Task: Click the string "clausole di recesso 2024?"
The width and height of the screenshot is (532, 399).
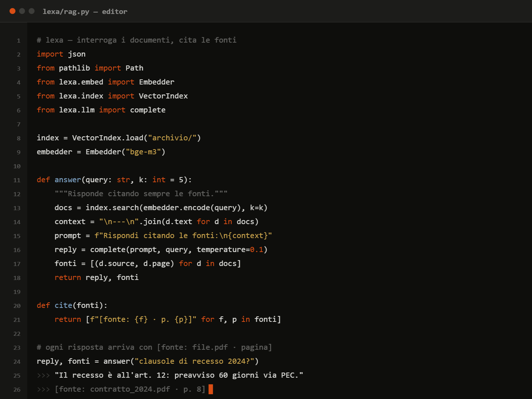Action: (x=195, y=361)
